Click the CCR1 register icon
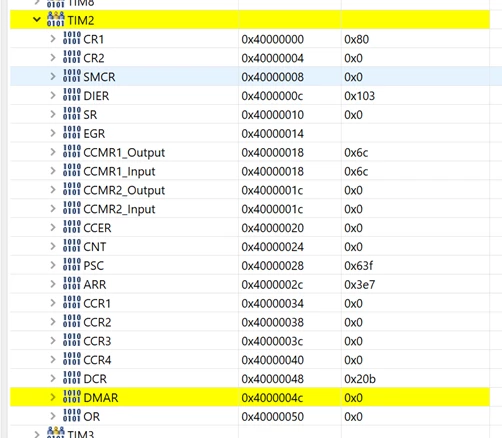This screenshot has height=438, width=502. pos(72,302)
